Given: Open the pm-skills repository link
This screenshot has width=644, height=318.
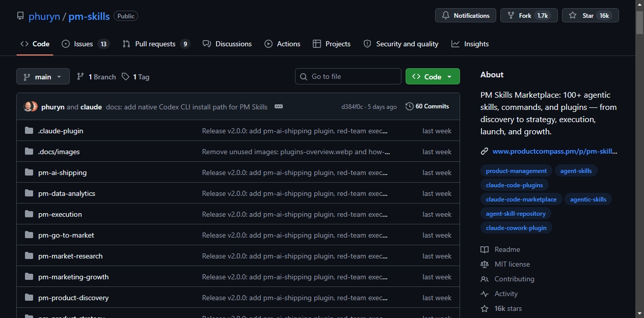Looking at the screenshot, I should point(89,16).
